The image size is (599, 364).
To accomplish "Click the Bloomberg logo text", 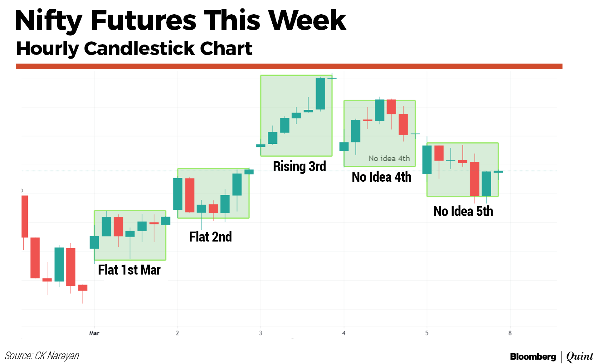I will tap(533, 357).
